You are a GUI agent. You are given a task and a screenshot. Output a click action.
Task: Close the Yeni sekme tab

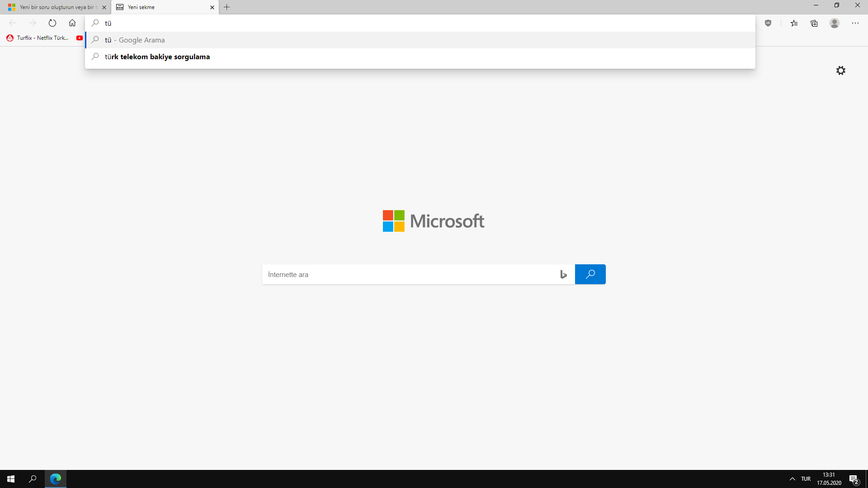pyautogui.click(x=212, y=7)
